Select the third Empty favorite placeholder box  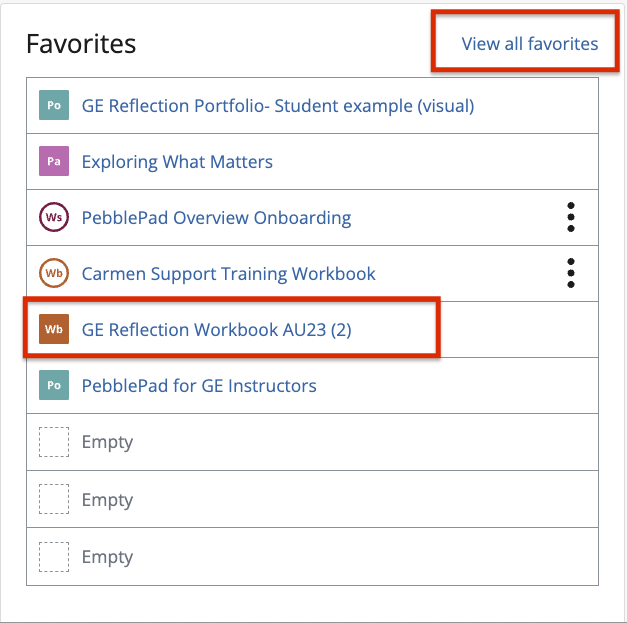(54, 557)
